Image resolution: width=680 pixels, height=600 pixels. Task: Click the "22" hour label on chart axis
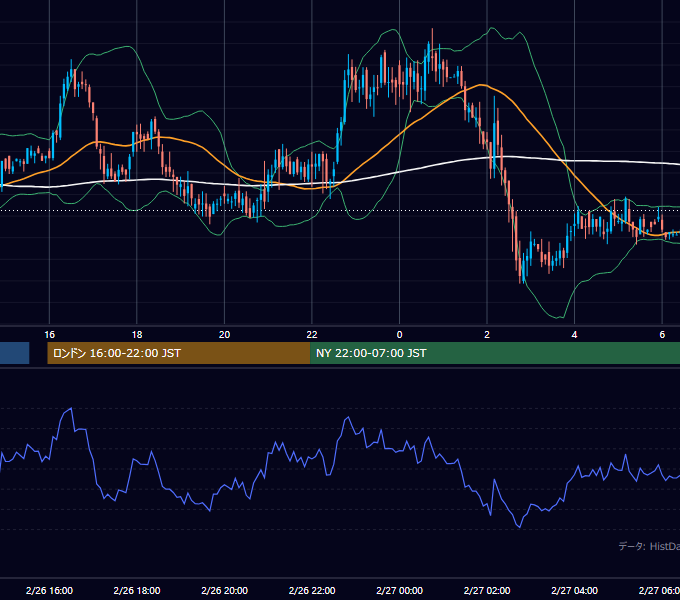(x=312, y=335)
